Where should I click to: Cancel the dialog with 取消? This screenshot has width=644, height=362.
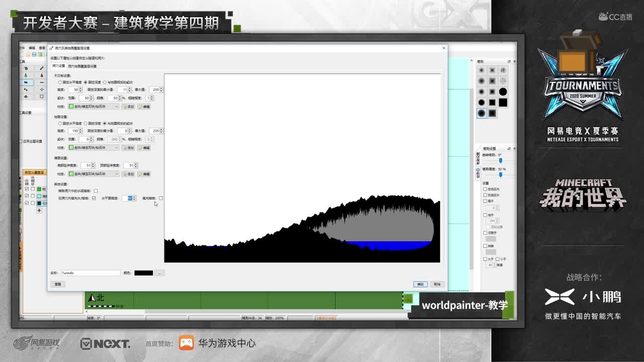437,284
